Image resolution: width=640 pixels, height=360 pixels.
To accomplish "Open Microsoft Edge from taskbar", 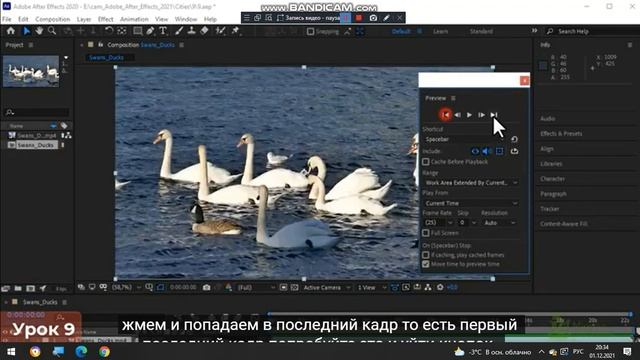I will tap(81, 351).
